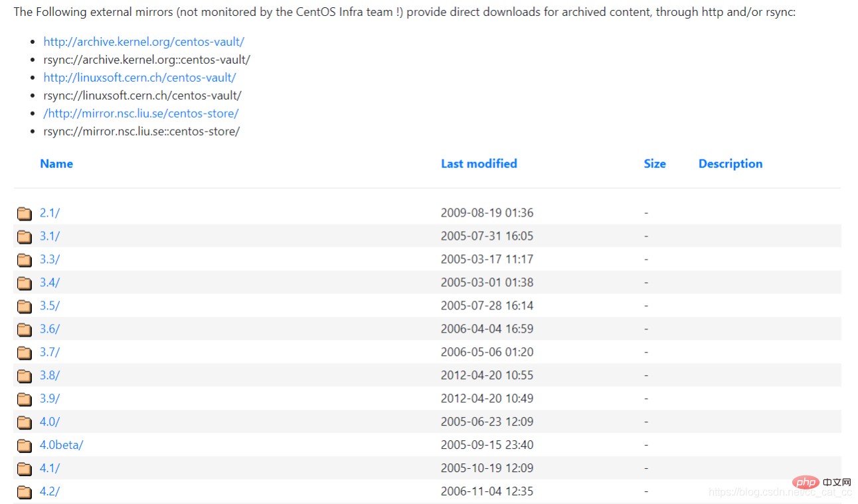This screenshot has width=858, height=504.
Task: Click the folder icon beside 3.3/
Action: click(25, 260)
